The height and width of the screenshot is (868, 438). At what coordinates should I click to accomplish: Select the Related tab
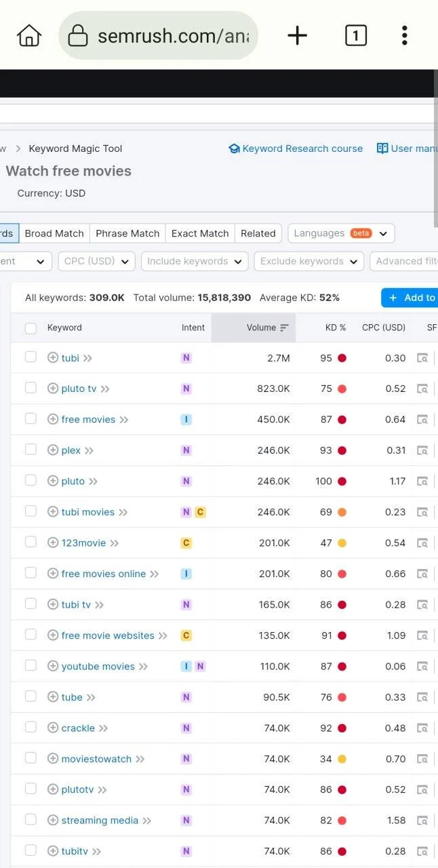tap(258, 233)
